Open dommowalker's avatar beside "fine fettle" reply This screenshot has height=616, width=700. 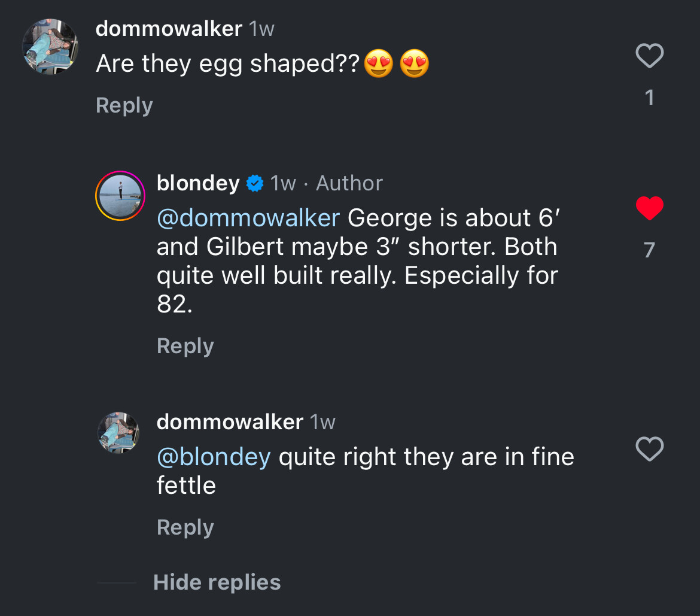tap(118, 432)
